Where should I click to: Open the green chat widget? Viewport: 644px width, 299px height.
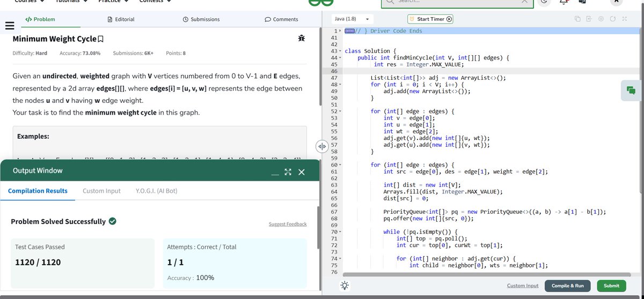pyautogui.click(x=631, y=91)
